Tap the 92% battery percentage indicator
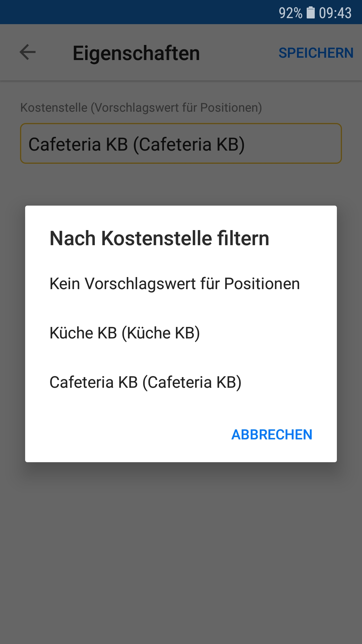The height and width of the screenshot is (644, 362). click(x=290, y=13)
